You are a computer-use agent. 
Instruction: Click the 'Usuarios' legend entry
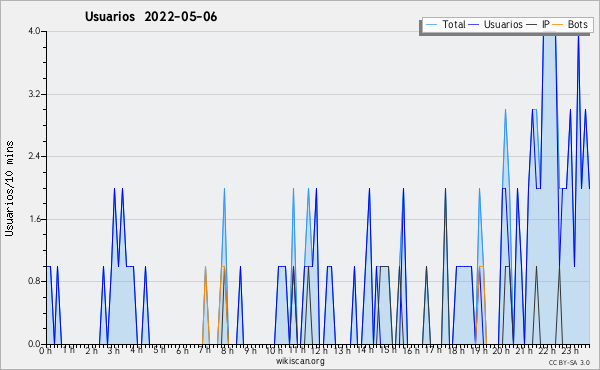503,24
